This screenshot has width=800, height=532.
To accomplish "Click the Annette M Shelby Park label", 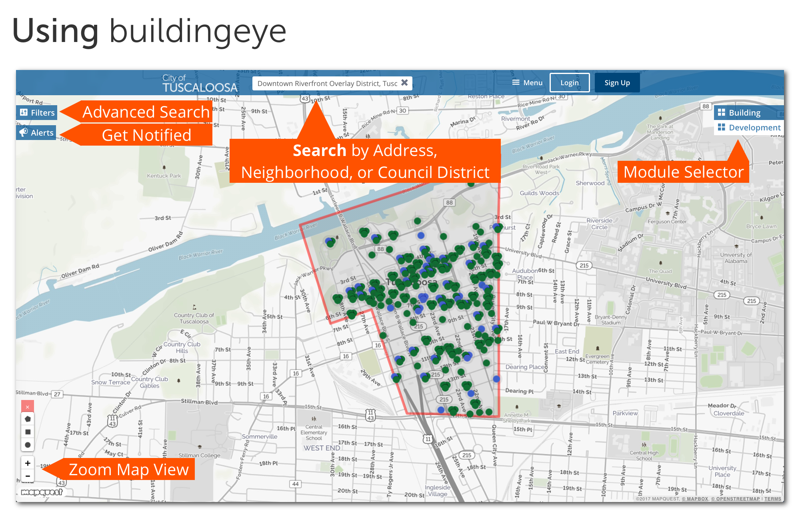I will coord(516,418).
